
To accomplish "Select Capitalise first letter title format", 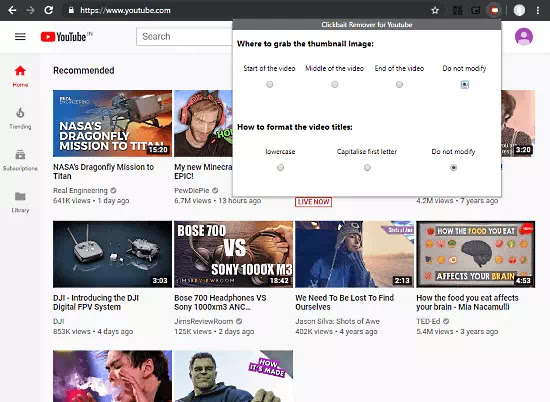I will (x=367, y=168).
